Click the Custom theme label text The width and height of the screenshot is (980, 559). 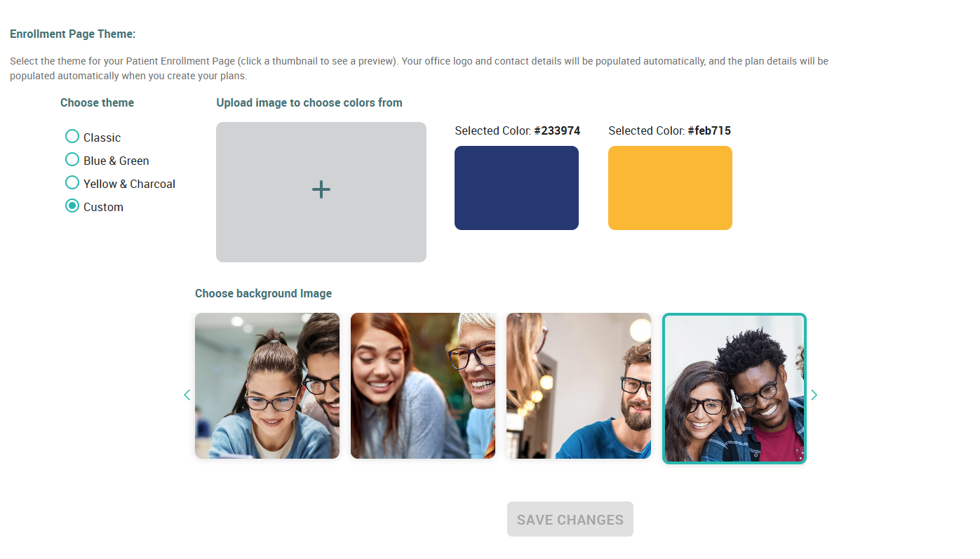click(x=103, y=207)
